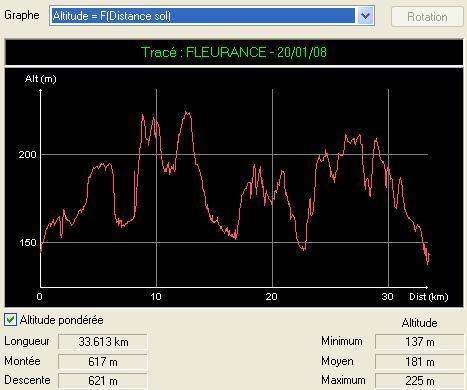Viewport: 467px width, 390px height.
Task: Click the 30 km tick label
Action: click(x=387, y=296)
